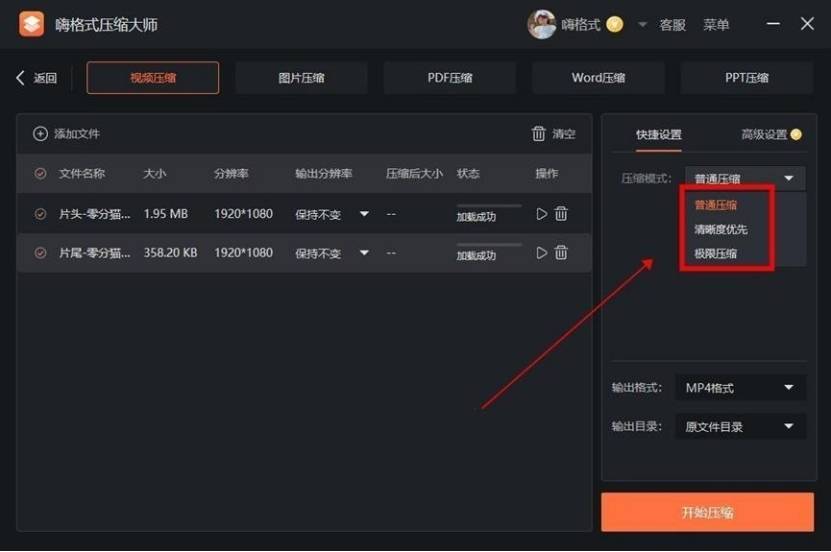The height and width of the screenshot is (552, 831).
Task: Delete the 片头 file row
Action: [x=561, y=213]
